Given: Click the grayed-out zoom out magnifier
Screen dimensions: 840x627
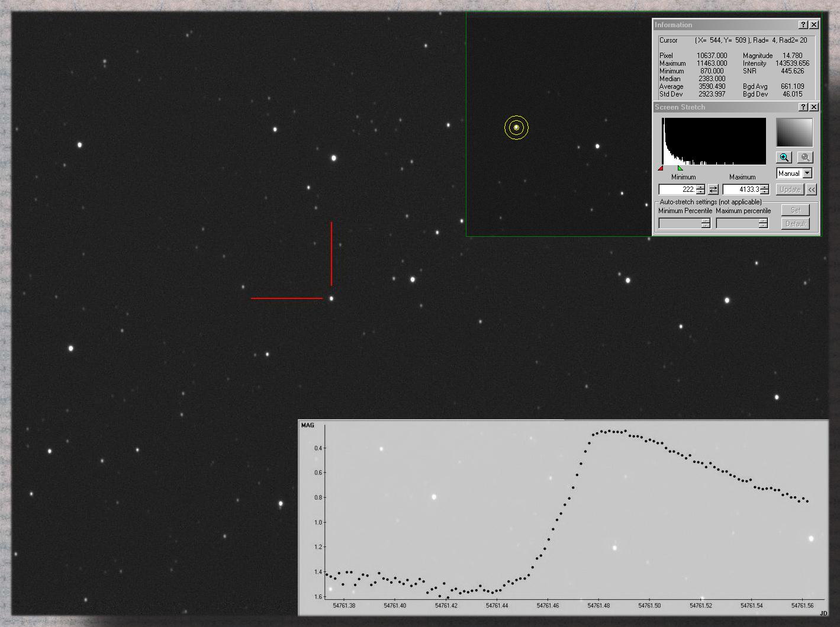Looking at the screenshot, I should point(804,157).
